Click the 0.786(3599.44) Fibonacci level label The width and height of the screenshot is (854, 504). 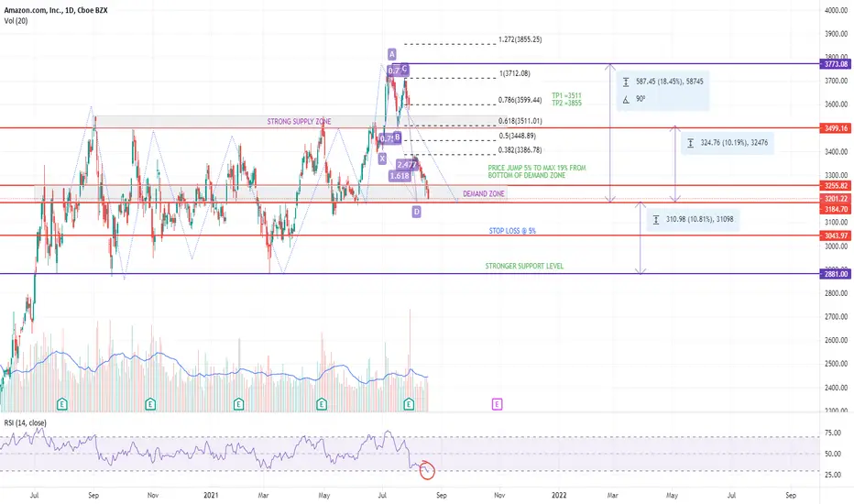click(520, 100)
